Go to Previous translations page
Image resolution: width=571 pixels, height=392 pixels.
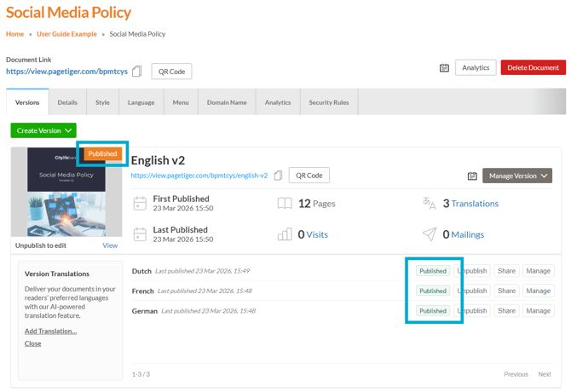coord(516,374)
